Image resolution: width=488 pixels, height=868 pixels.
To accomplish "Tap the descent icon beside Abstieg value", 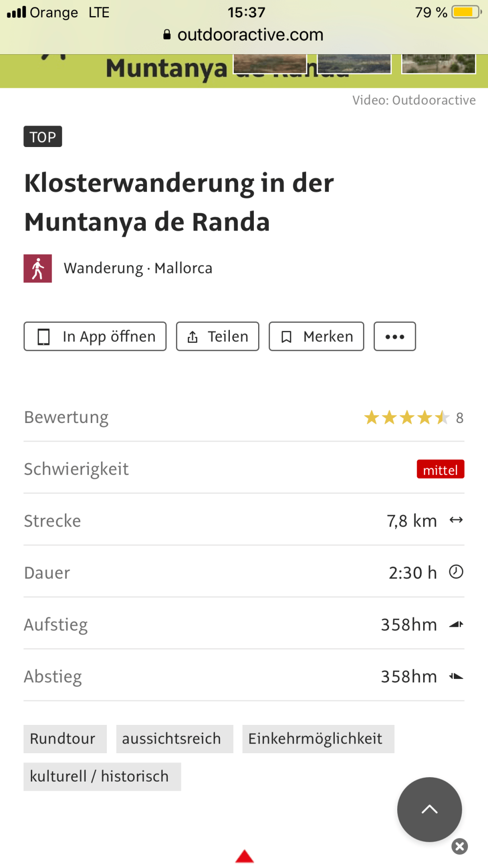I will (456, 677).
